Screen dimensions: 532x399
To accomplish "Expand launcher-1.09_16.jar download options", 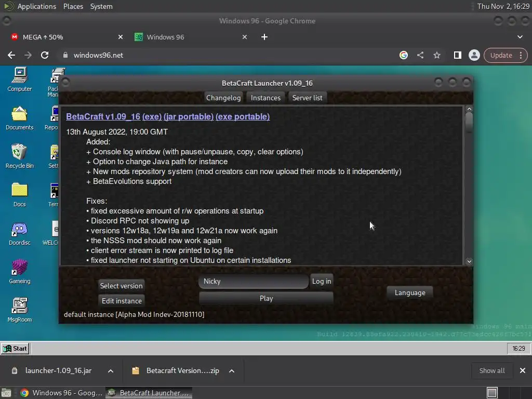I will click(x=111, y=371).
